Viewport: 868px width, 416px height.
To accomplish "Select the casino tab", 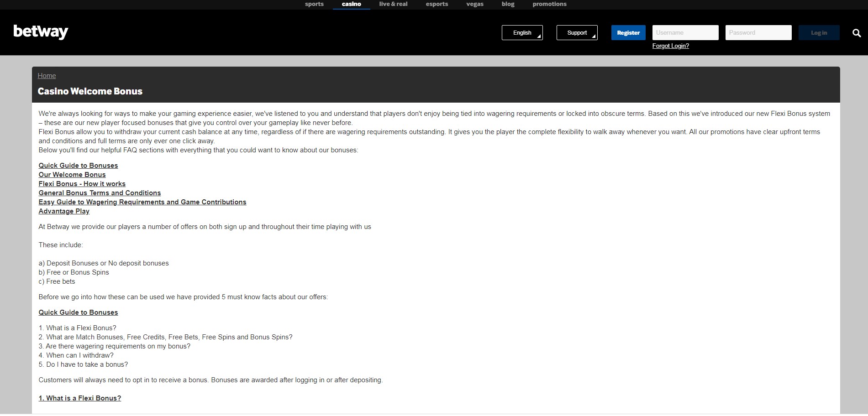I will (x=352, y=4).
